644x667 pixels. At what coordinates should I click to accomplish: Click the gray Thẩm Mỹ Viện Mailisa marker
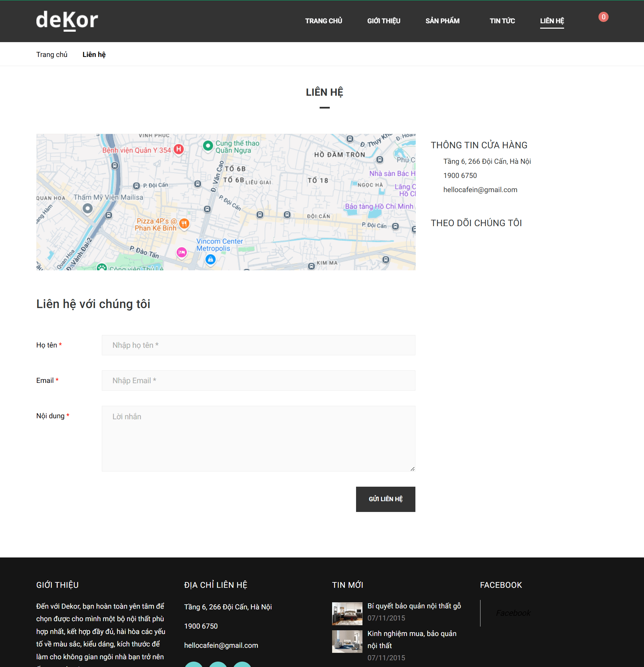click(x=88, y=208)
